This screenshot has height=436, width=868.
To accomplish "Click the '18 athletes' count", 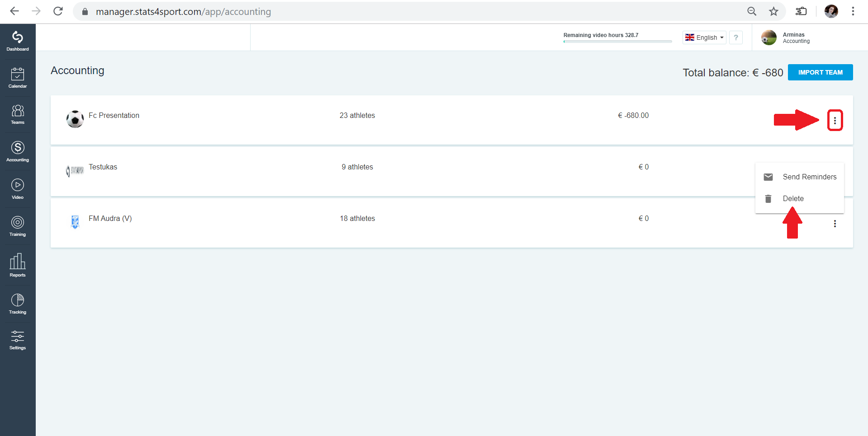I will coord(357,218).
